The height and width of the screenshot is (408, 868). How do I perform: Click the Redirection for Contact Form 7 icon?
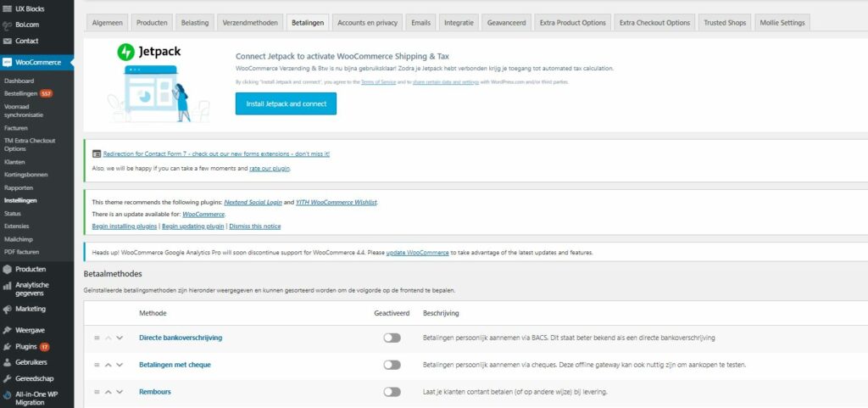click(97, 154)
